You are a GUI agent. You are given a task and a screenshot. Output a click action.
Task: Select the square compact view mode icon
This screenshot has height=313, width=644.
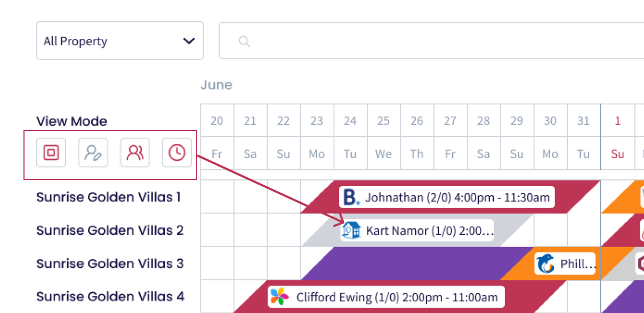click(x=51, y=153)
